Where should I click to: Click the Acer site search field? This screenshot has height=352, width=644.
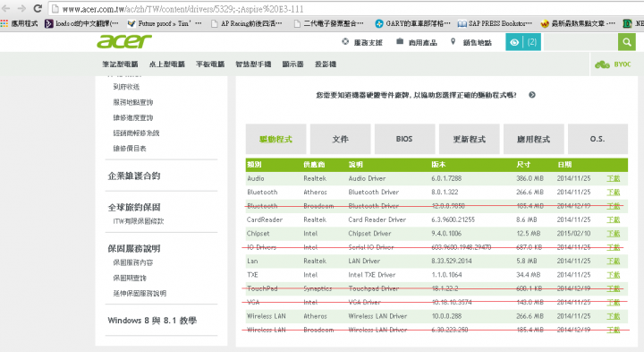coord(580,42)
